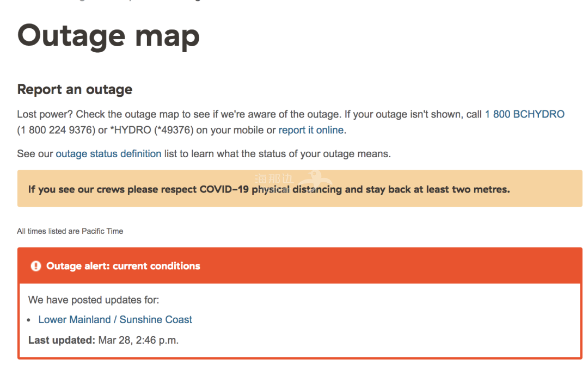Click the (1 800 224 9376) phone number text
The height and width of the screenshot is (365, 588).
[56, 130]
